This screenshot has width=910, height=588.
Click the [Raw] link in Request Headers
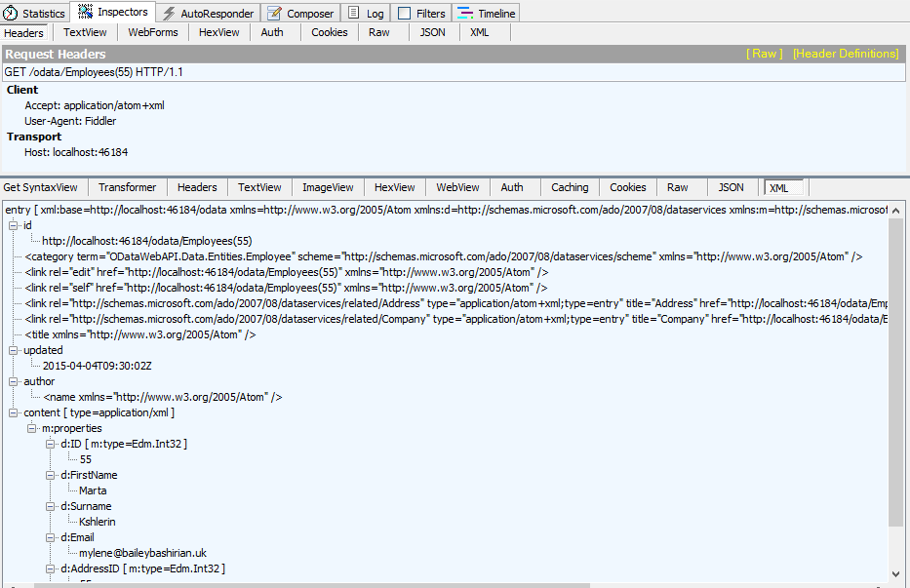click(765, 54)
